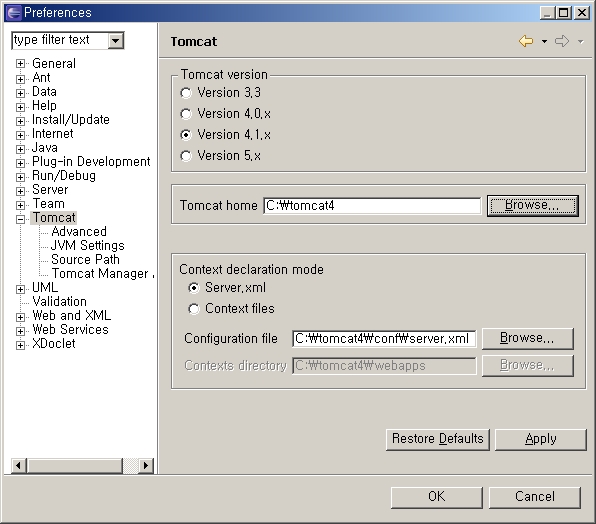Image resolution: width=596 pixels, height=524 pixels.
Task: Click the Cancel button
Action: tap(534, 497)
